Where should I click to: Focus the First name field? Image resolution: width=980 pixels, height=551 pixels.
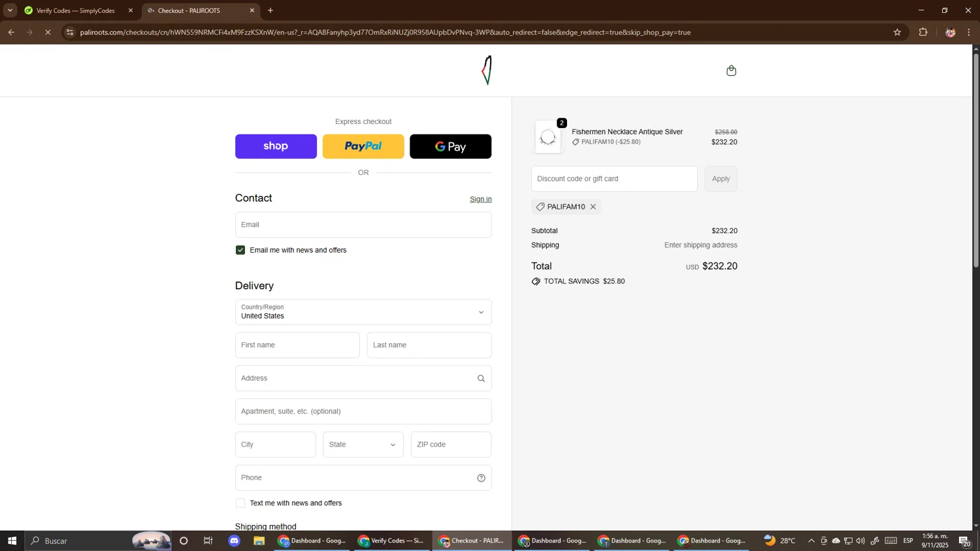point(297,345)
